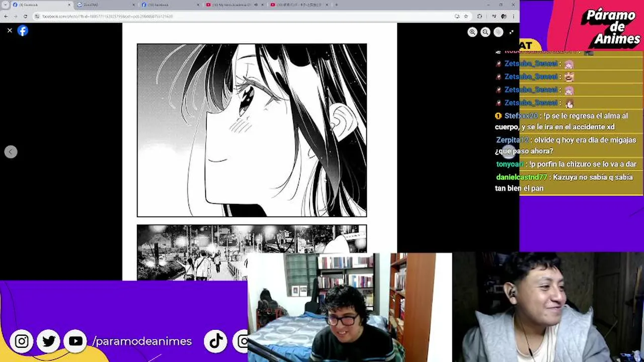
Task: Close the ZonaTMO tab
Action: [133, 5]
